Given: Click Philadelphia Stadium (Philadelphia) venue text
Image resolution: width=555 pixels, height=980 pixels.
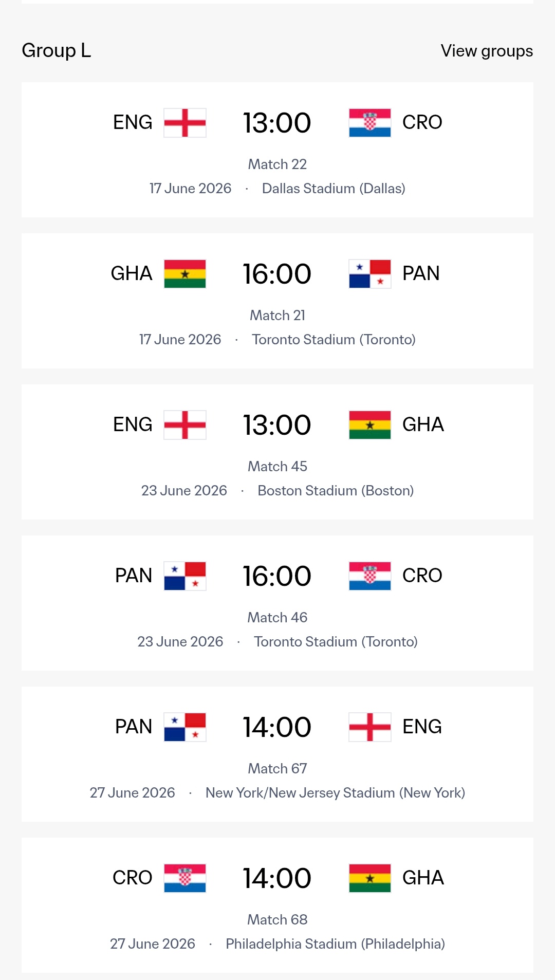Looking at the screenshot, I should (x=335, y=944).
